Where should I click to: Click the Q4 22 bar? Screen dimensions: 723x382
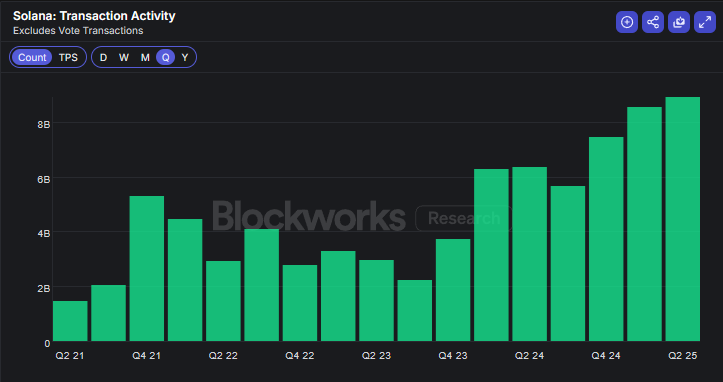[x=300, y=303]
